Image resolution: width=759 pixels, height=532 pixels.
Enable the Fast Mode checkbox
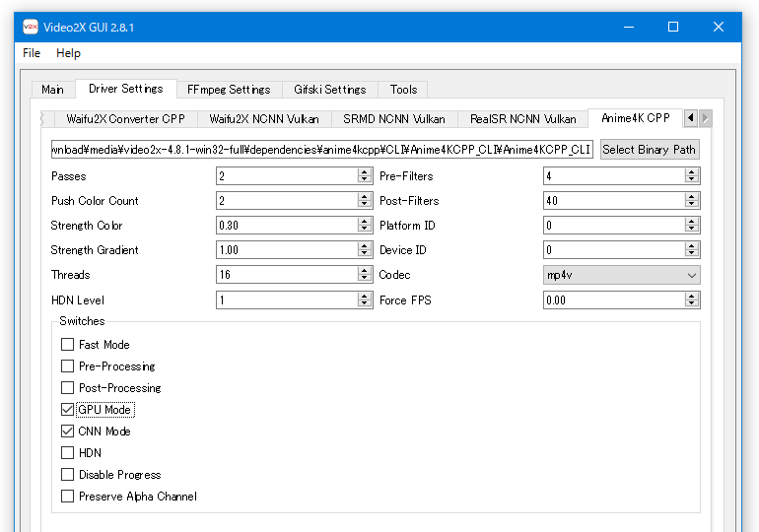tap(67, 345)
